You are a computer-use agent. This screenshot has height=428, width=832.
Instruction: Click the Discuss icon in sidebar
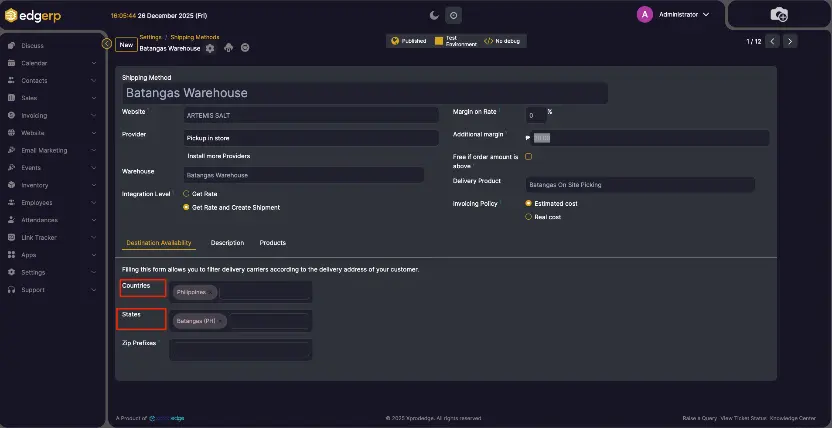[x=11, y=46]
